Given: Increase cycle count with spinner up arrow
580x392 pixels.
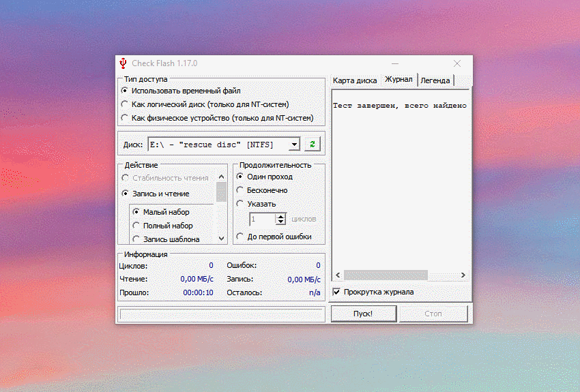Looking at the screenshot, I should [x=280, y=216].
